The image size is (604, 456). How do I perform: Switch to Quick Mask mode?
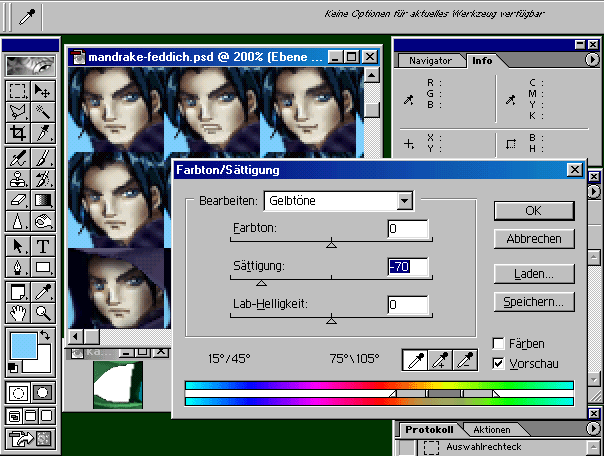tap(42, 393)
